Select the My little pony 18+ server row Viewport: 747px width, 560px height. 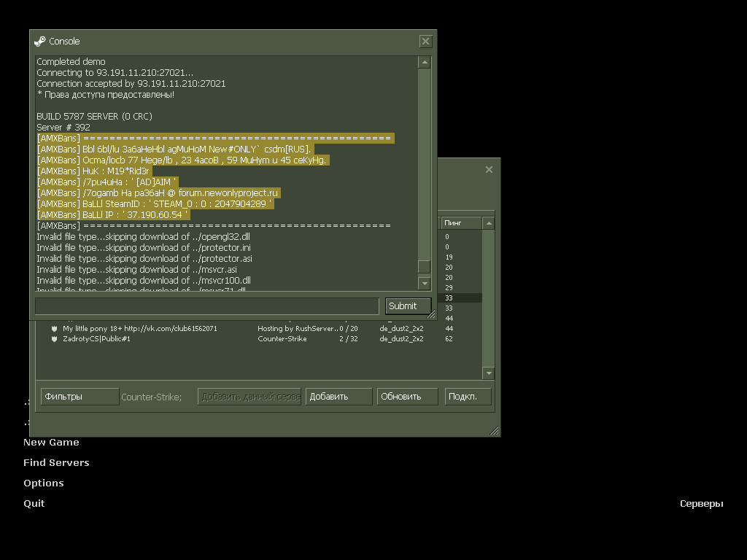point(260,329)
